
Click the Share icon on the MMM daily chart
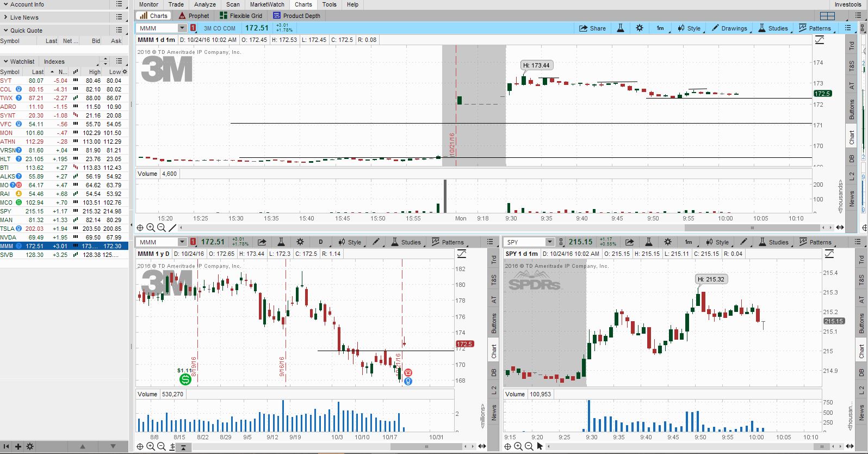[262, 242]
